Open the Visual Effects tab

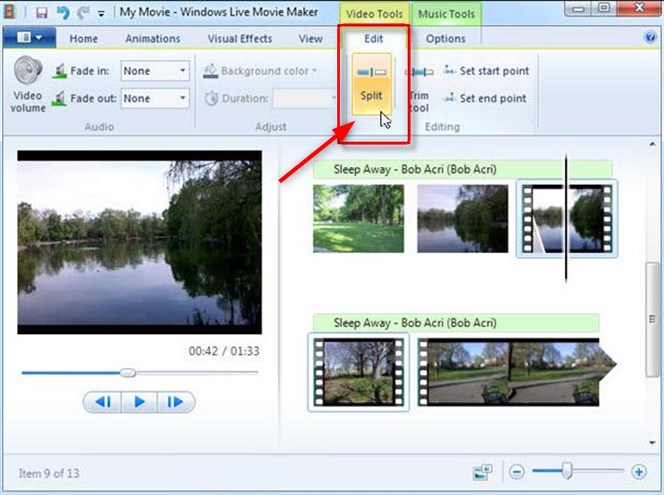[x=240, y=39]
